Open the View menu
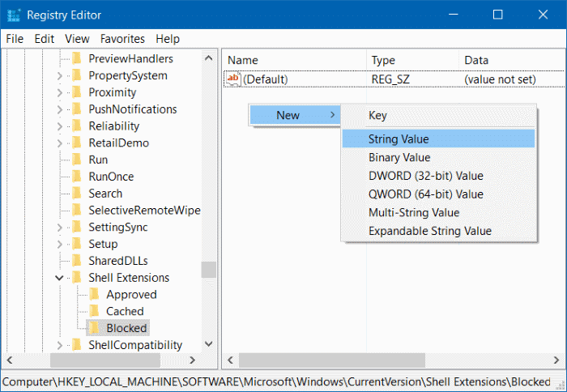567x392 pixels. 77,39
